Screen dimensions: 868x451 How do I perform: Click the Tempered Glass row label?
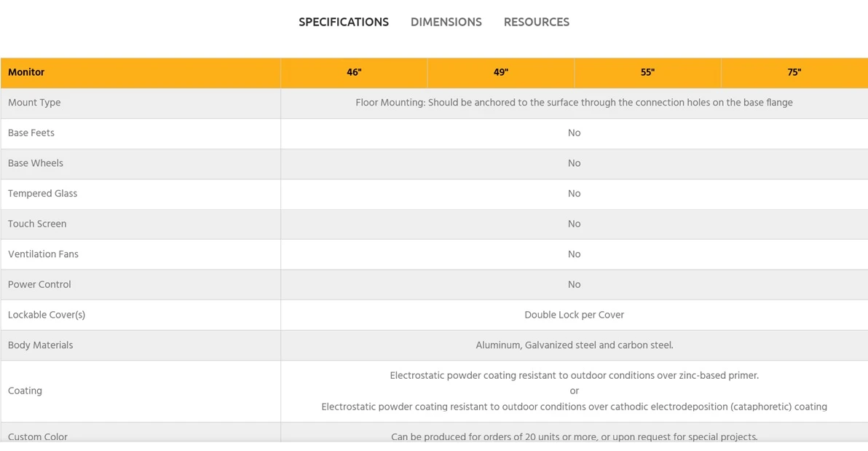(42, 194)
